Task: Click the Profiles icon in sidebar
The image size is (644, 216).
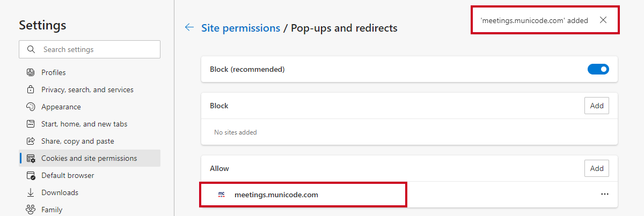Action: pos(31,72)
